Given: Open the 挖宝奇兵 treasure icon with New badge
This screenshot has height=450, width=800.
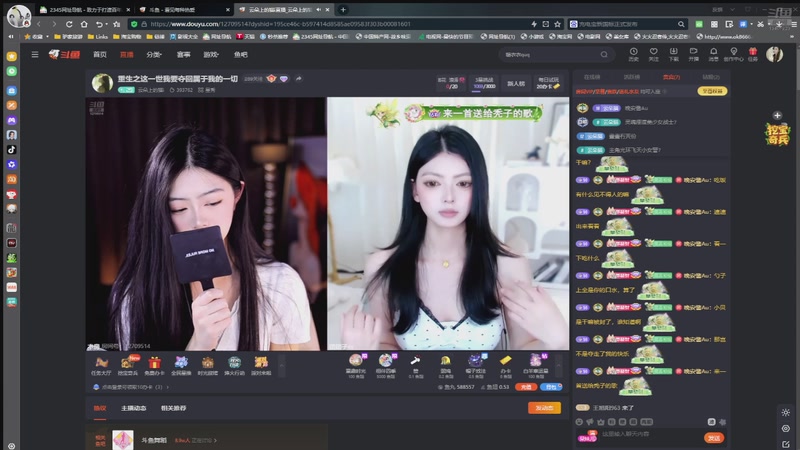Looking at the screenshot, I should [128, 366].
